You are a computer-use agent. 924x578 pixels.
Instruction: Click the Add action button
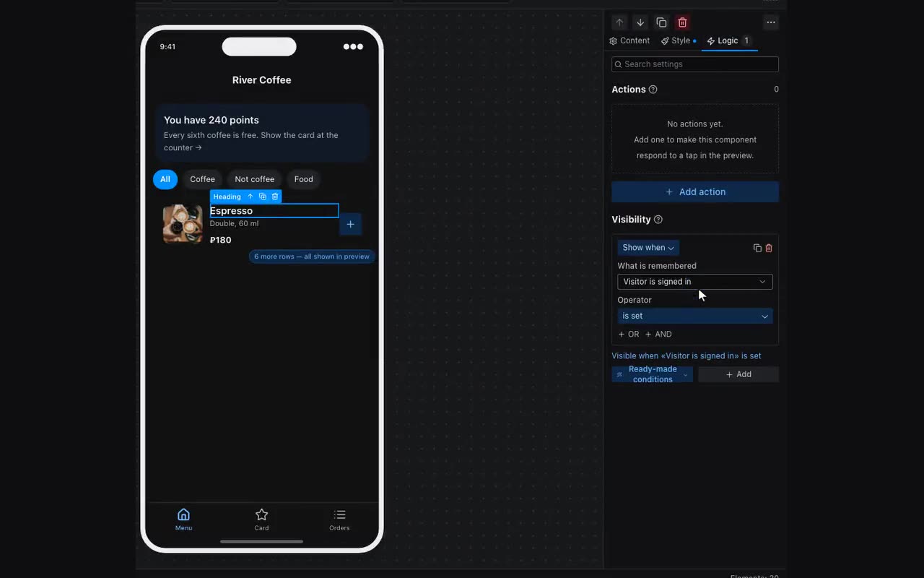tap(695, 191)
